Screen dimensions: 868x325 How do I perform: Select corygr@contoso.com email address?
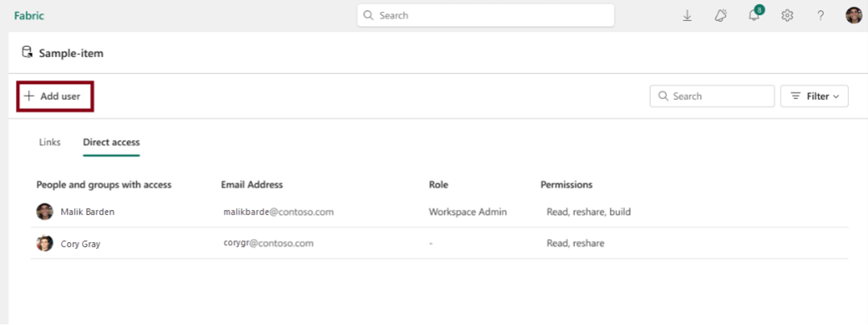point(268,243)
